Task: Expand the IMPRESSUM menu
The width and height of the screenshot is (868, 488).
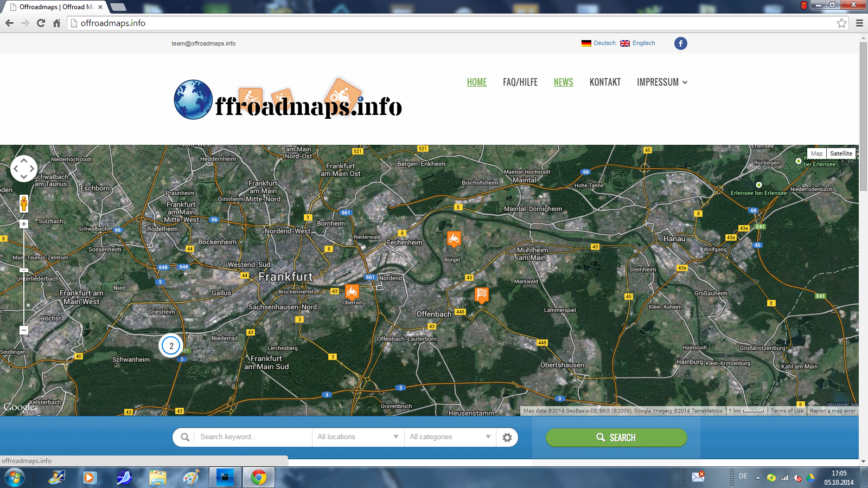Action: pyautogui.click(x=662, y=82)
